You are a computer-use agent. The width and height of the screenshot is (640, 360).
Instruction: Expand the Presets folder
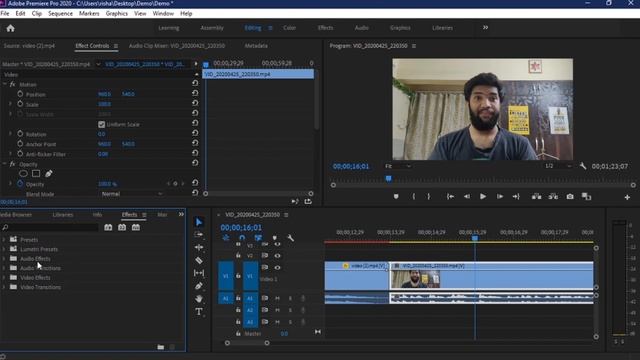point(4,240)
